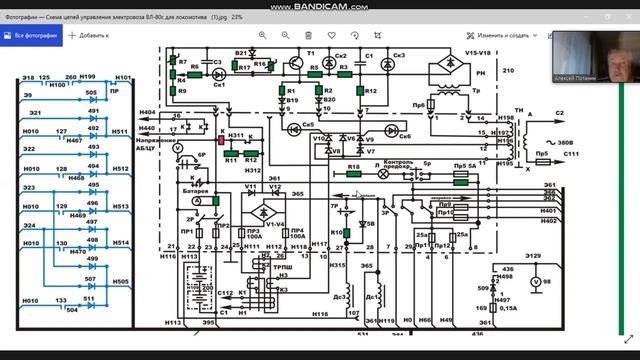Screen dimensions: 640x360
Task: Zoom out of the schematic photo
Action: pos(285,36)
